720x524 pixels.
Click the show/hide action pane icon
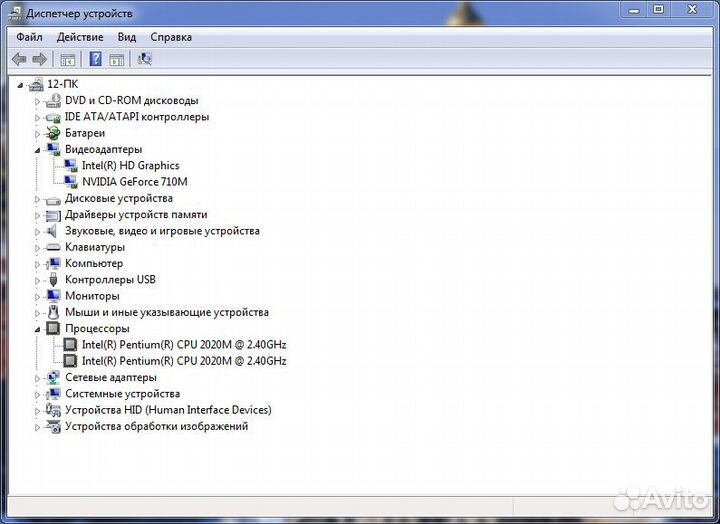117,60
